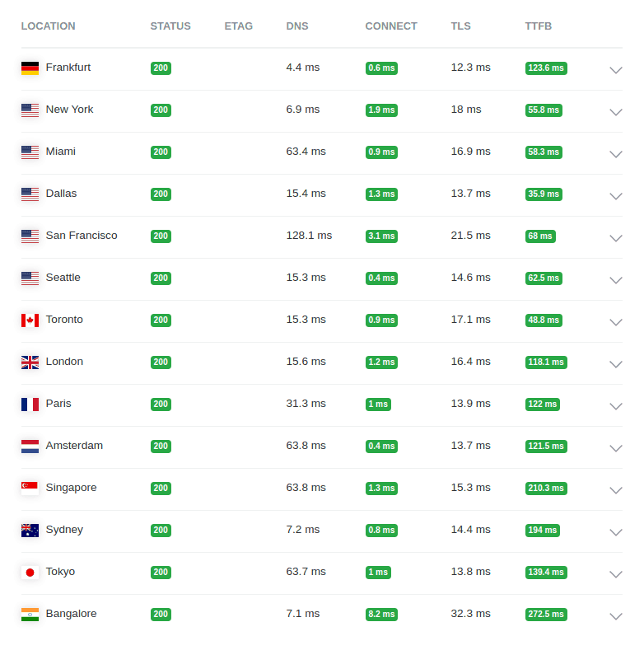This screenshot has width=644, height=650.
Task: Click the New York location name
Action: pos(69,110)
